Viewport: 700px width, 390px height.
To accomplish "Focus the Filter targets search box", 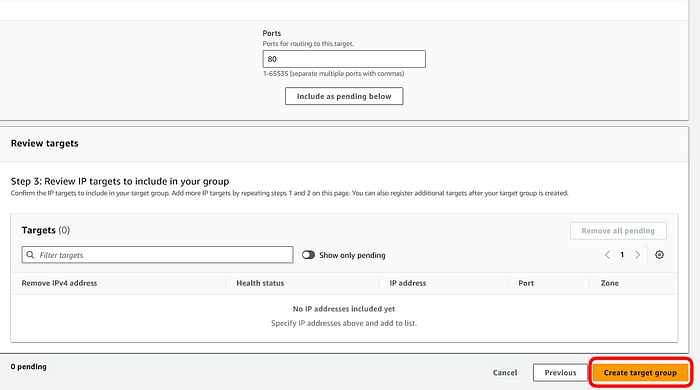I will coord(157,255).
